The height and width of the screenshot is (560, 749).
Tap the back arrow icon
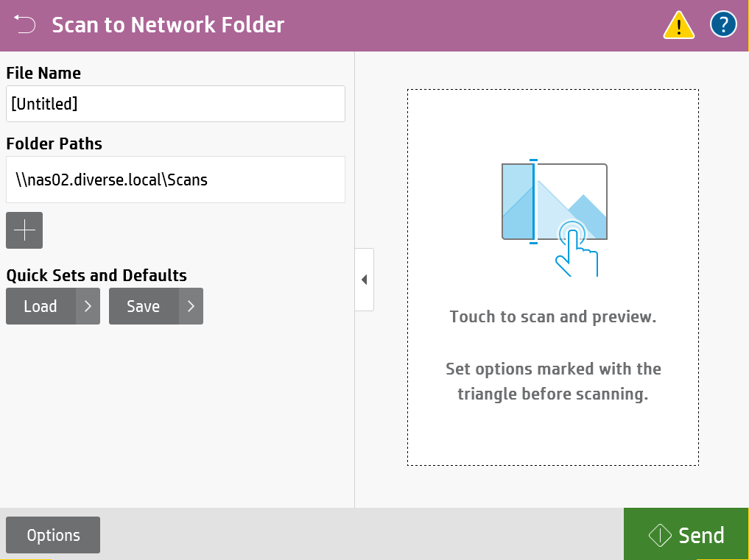24,25
